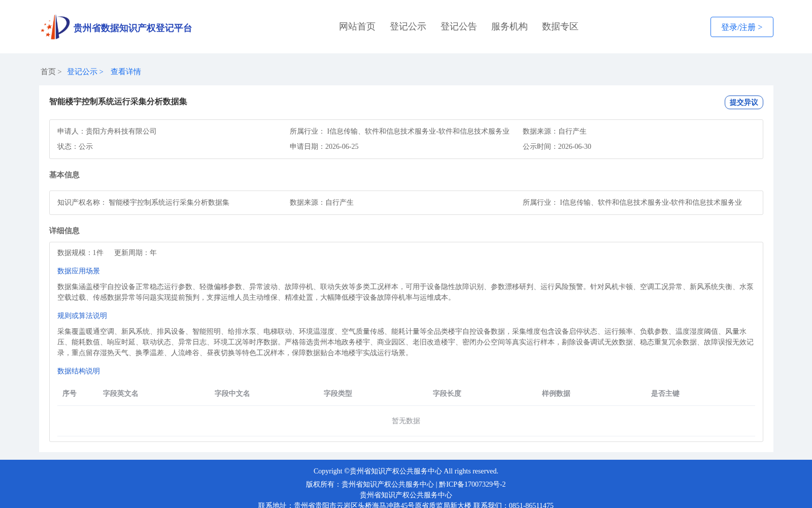812x508 pixels.
Task: Click the 字段中文名 column header
Action: 232,393
